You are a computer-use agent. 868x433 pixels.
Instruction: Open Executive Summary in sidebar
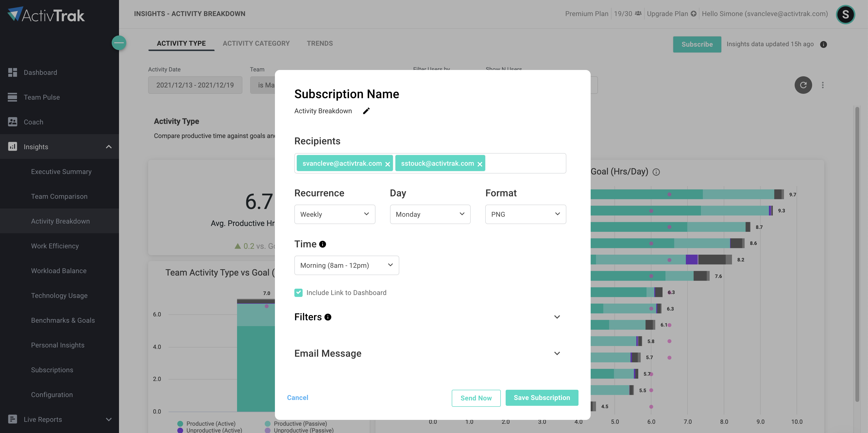(x=61, y=172)
